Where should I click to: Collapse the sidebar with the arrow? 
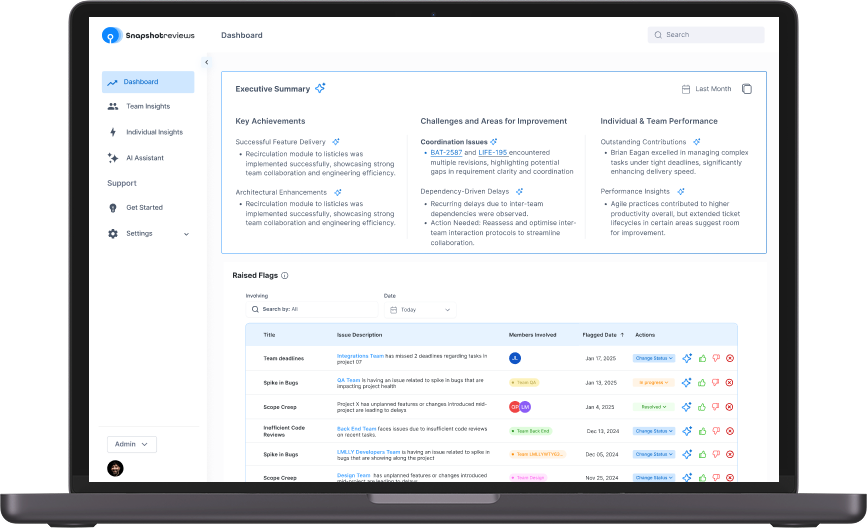(206, 62)
